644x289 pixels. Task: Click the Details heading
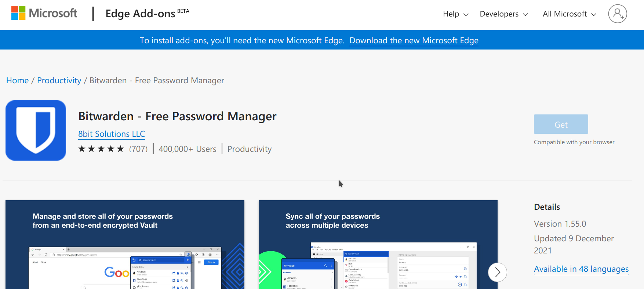coord(547,207)
